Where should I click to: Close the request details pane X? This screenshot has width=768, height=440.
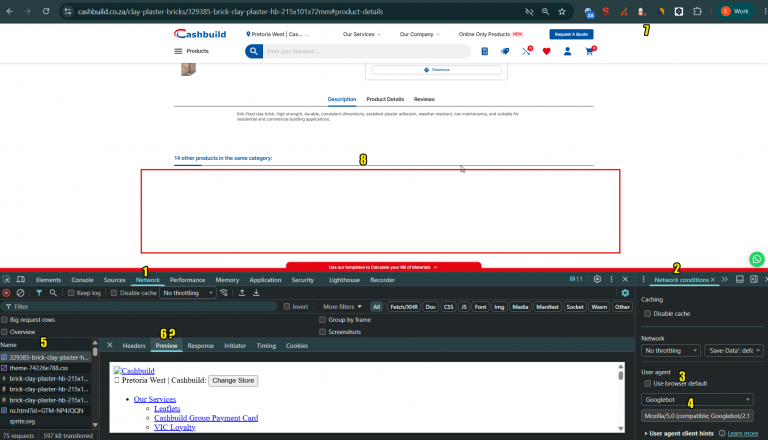pyautogui.click(x=110, y=345)
